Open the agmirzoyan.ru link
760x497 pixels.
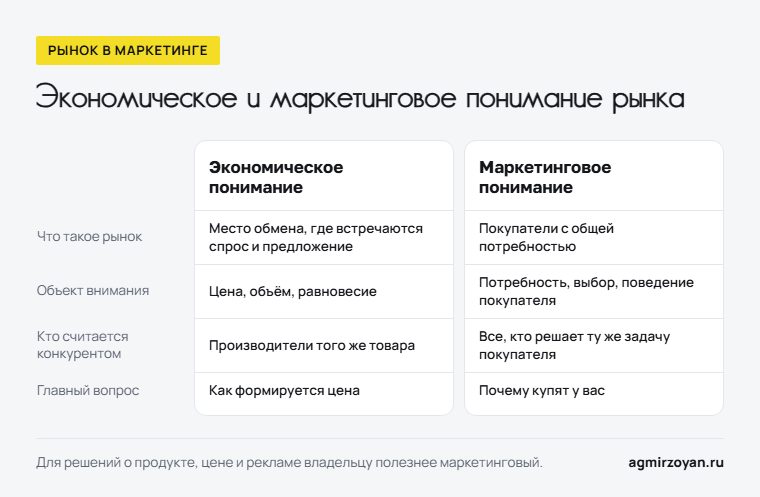click(676, 463)
